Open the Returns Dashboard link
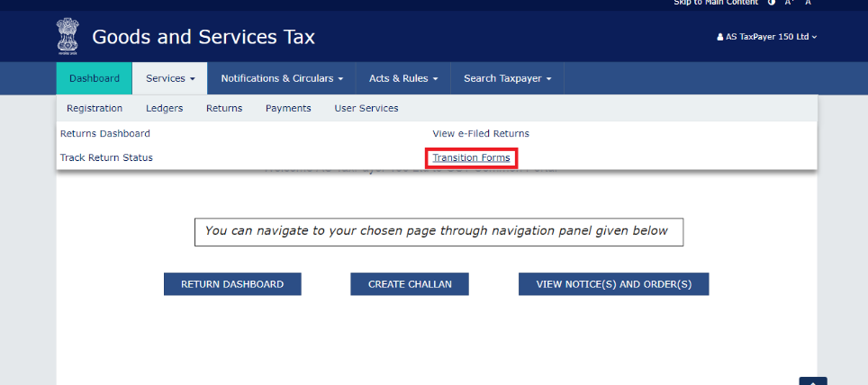 click(x=105, y=134)
